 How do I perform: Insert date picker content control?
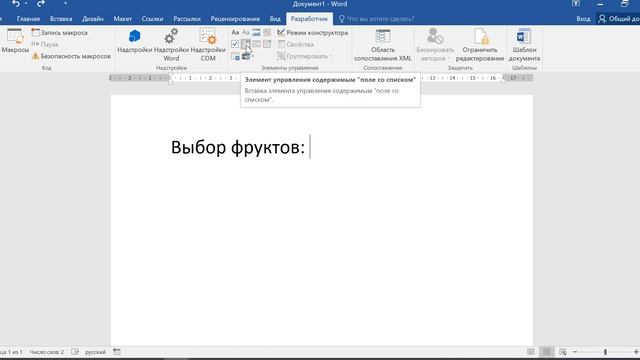tap(267, 44)
